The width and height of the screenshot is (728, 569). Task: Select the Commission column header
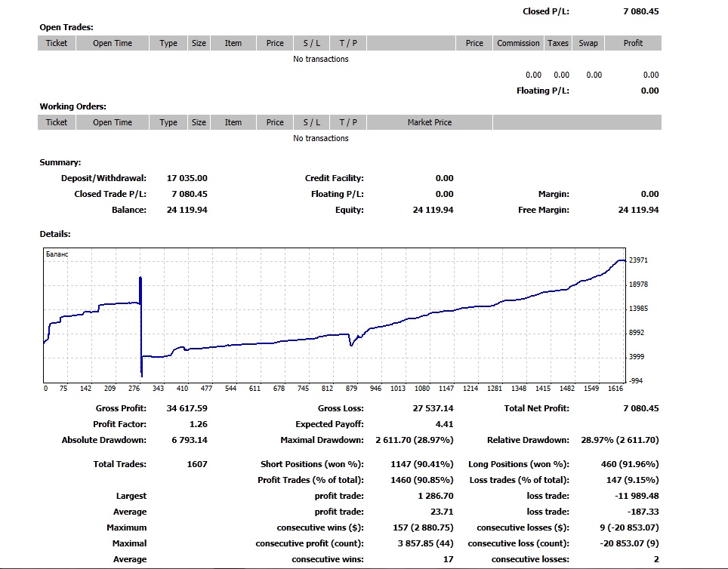(518, 43)
